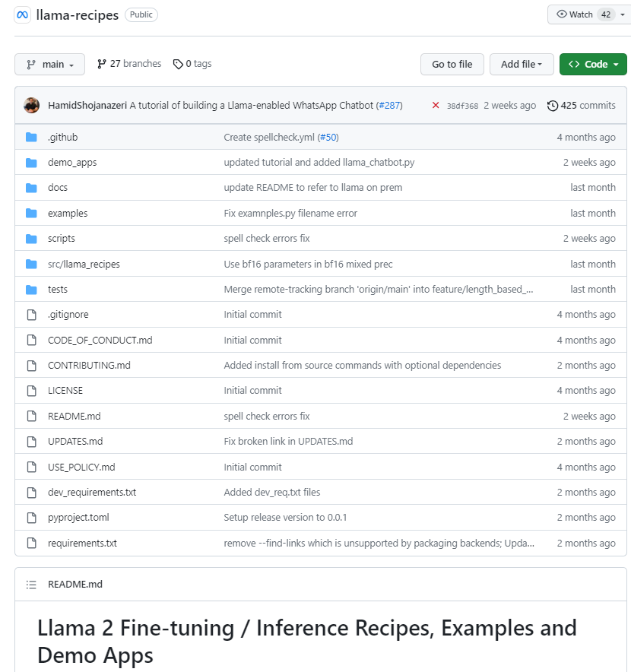Viewport: 631px width, 672px height.
Task: Click the Public visibility badge
Action: (141, 14)
